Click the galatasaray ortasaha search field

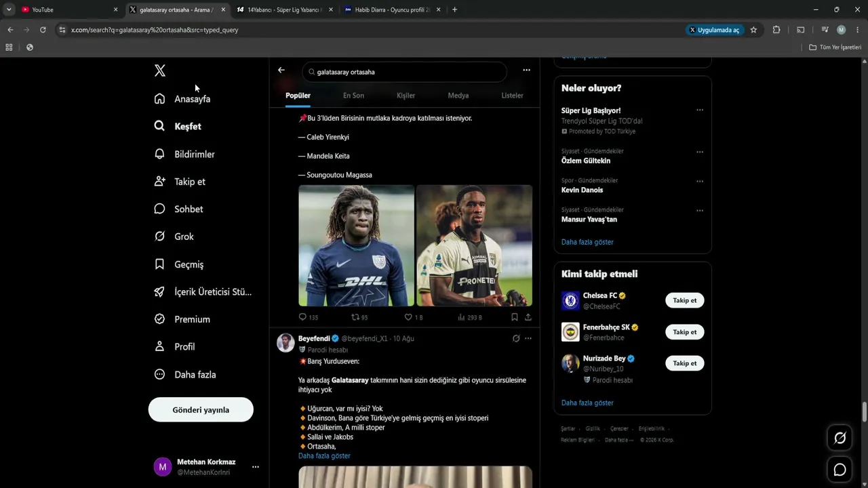[404, 72]
